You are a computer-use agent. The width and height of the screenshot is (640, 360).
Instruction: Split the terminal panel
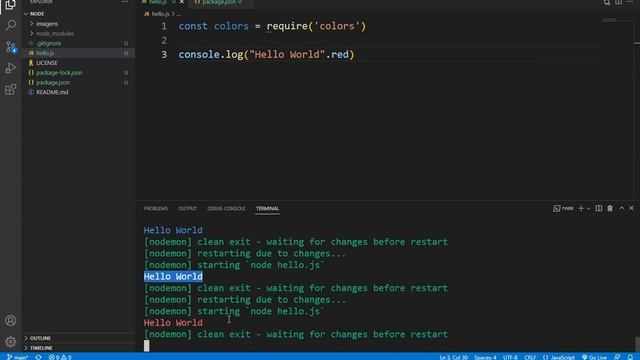[x=598, y=208]
